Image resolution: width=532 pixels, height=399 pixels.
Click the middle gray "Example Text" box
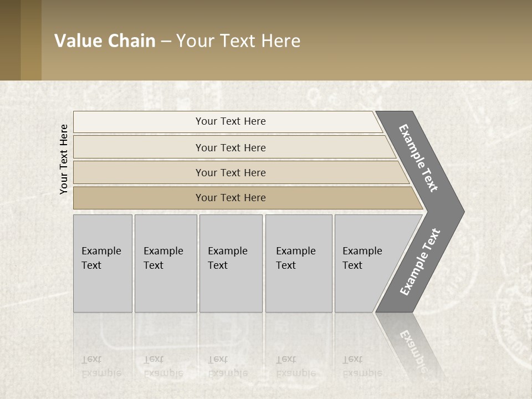(x=231, y=263)
